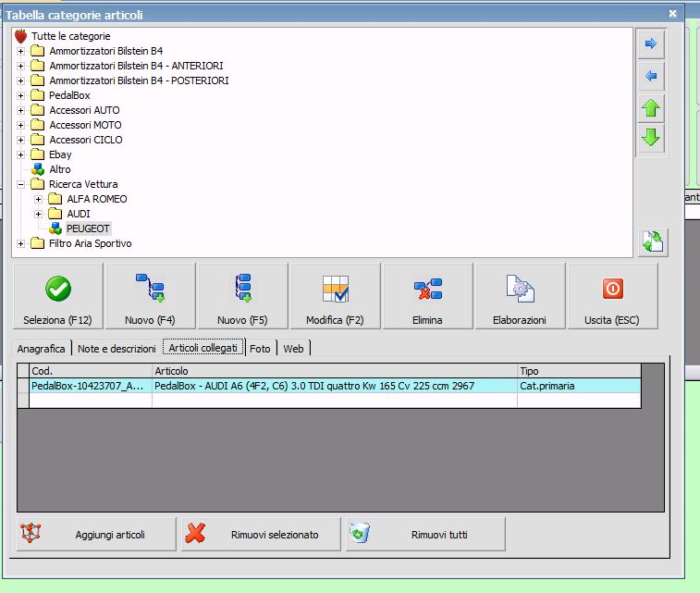Select the PEUGEOT category
This screenshot has width=700, height=593.
tap(88, 229)
